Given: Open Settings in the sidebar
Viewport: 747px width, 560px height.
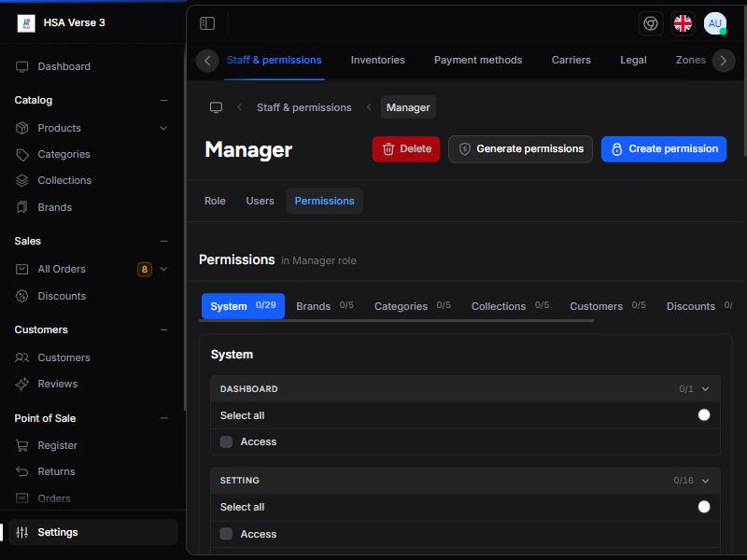Looking at the screenshot, I should coord(93,532).
